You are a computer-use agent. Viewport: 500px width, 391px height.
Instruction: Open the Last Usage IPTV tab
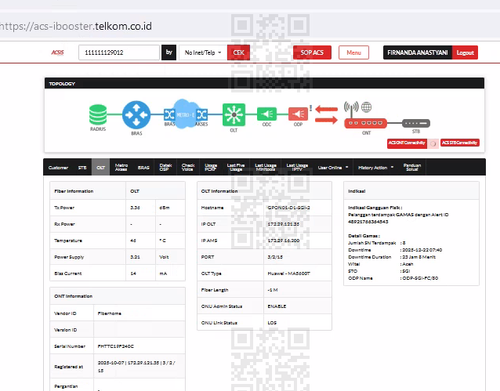[x=297, y=167]
